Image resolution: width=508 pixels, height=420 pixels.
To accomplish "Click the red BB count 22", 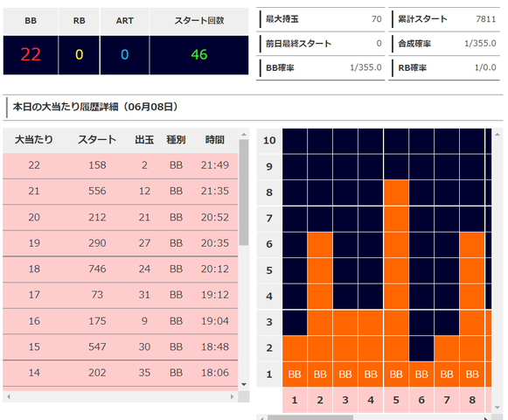I will click(x=31, y=54).
